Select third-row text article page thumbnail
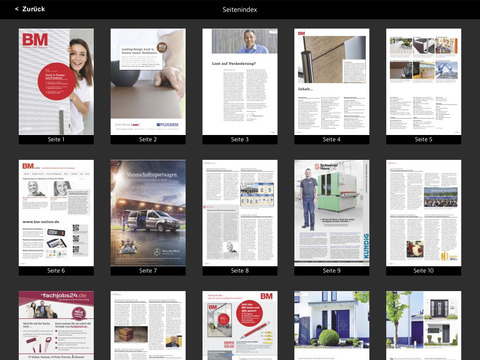The width and height of the screenshot is (480, 360). tap(148, 325)
